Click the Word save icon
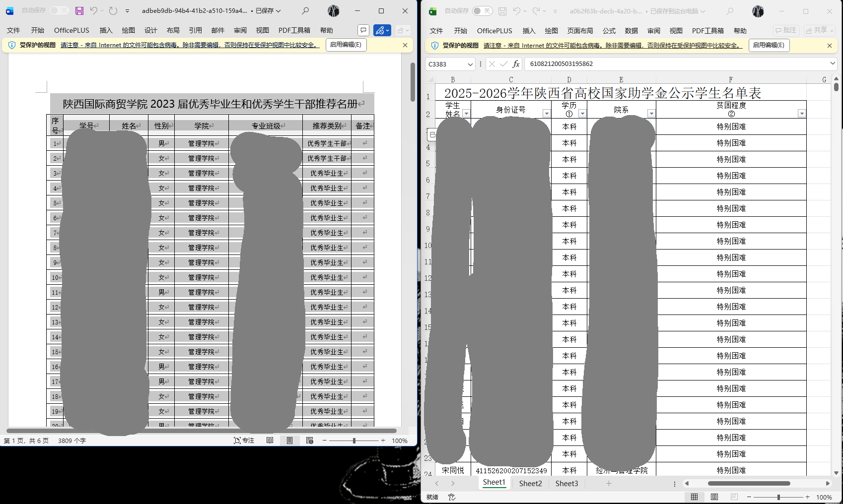 coord(79,10)
